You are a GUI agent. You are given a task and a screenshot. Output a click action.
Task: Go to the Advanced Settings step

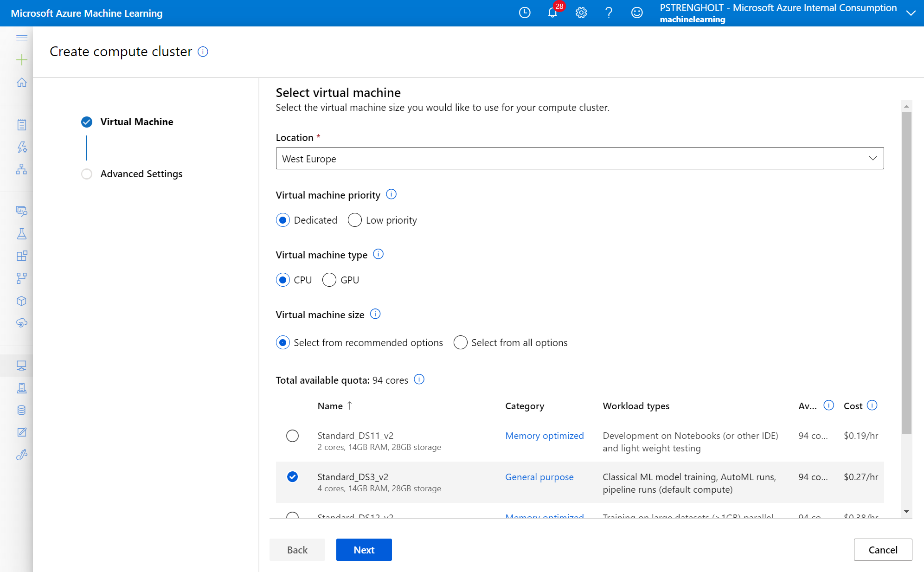pyautogui.click(x=141, y=174)
